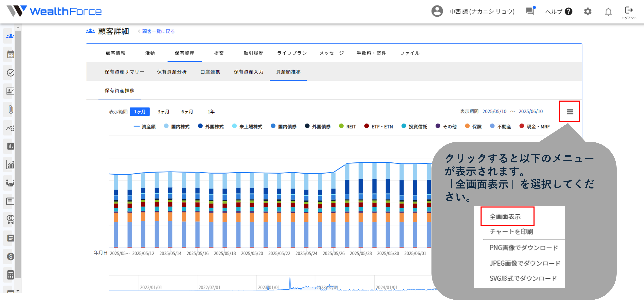Click the ログアウト logout icon
This screenshot has width=644, height=300.
[x=629, y=12]
